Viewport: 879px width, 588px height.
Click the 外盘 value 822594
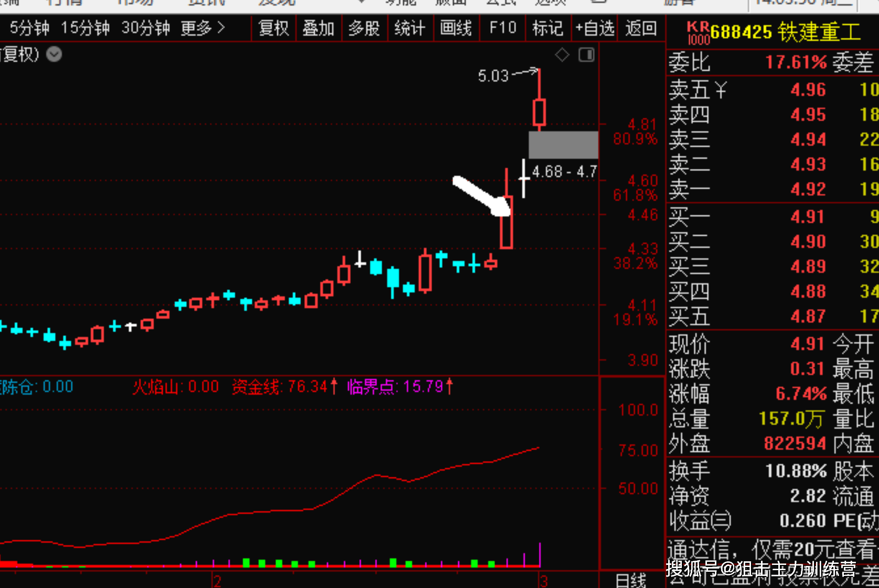tap(795, 443)
